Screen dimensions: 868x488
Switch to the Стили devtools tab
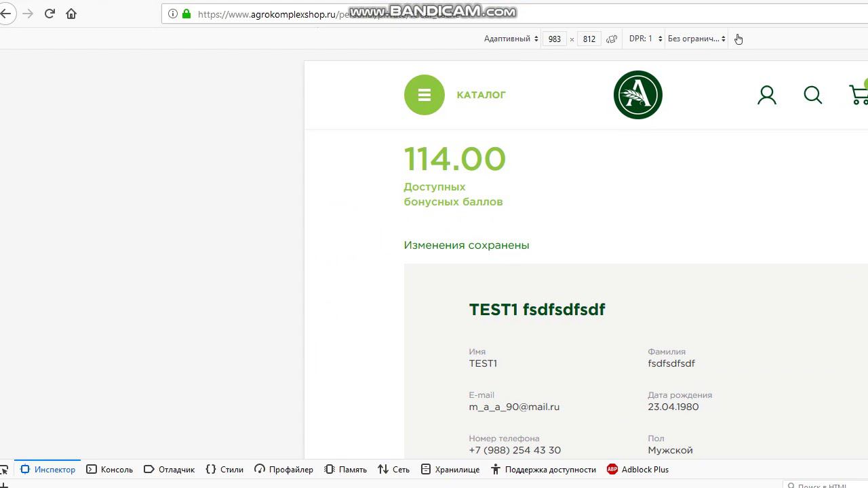[224, 469]
